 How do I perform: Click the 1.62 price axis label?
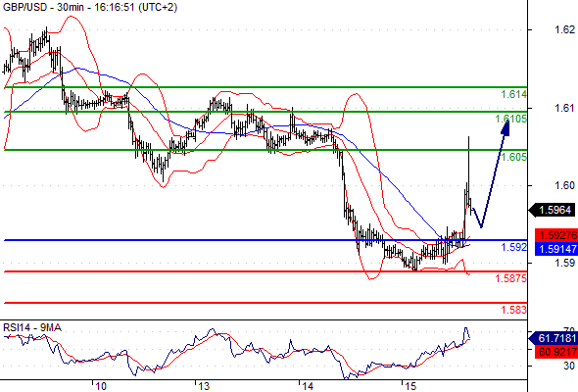pyautogui.click(x=564, y=29)
